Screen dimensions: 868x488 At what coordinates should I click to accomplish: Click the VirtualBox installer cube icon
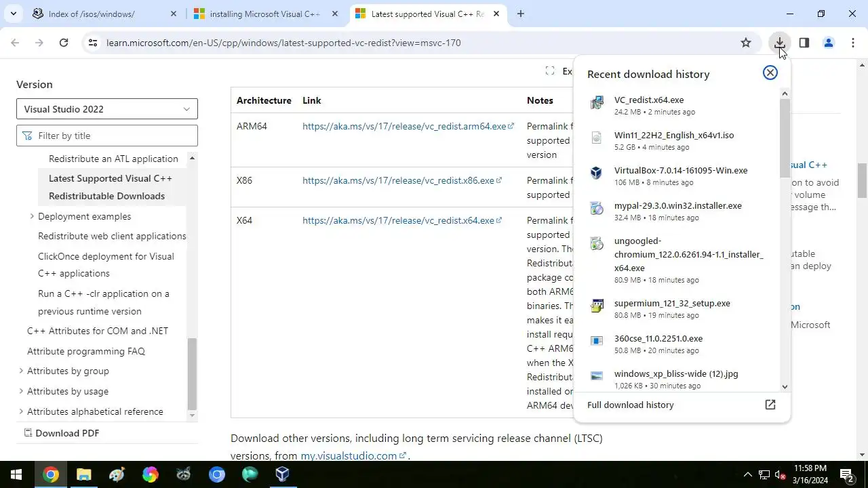pos(597,174)
